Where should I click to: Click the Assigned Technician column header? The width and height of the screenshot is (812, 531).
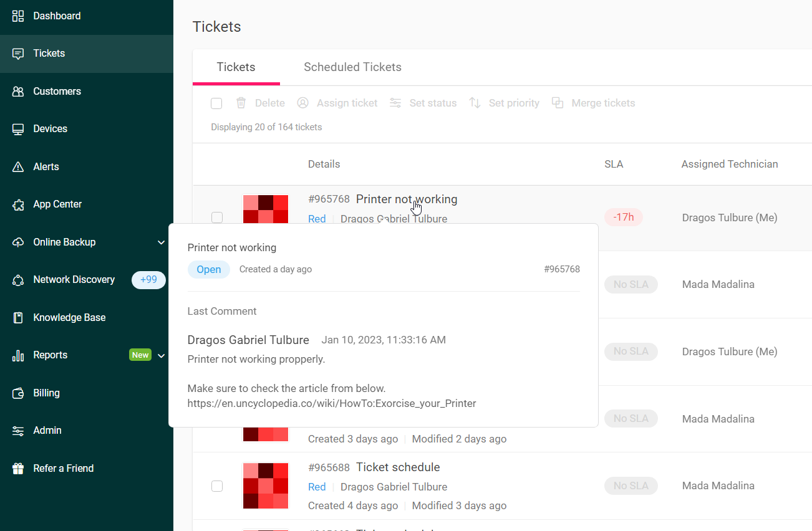pos(730,165)
